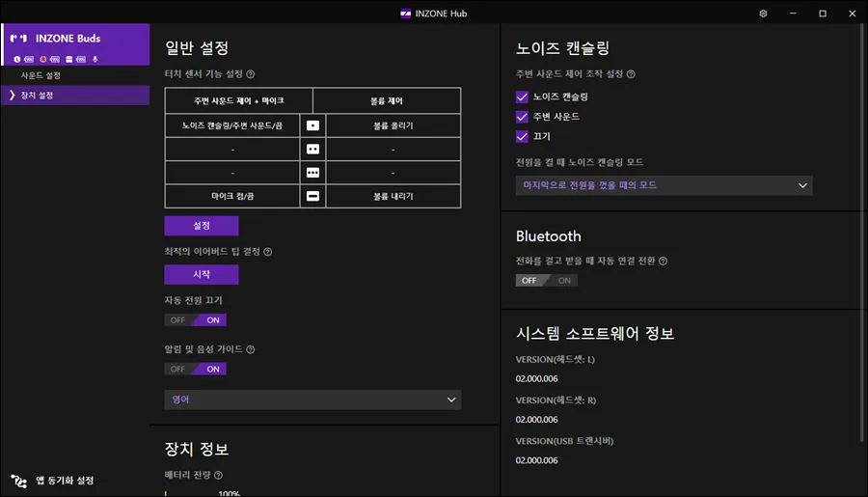Click the battery icon next to R indicator

pyautogui.click(x=55, y=59)
